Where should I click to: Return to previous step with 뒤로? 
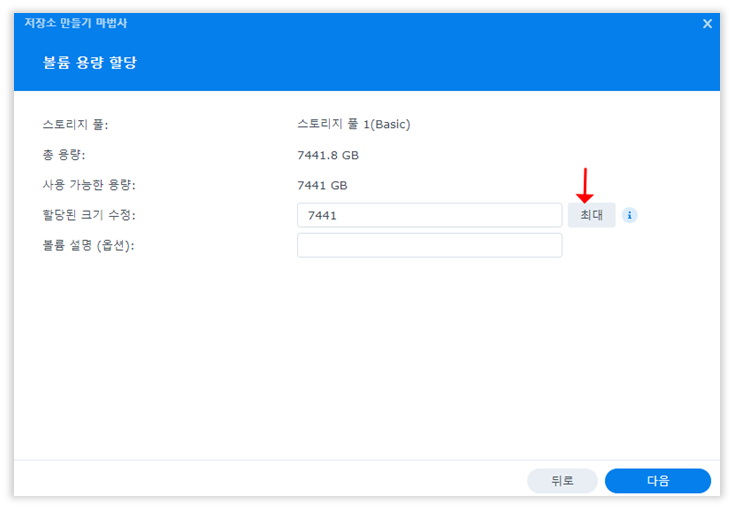[562, 480]
